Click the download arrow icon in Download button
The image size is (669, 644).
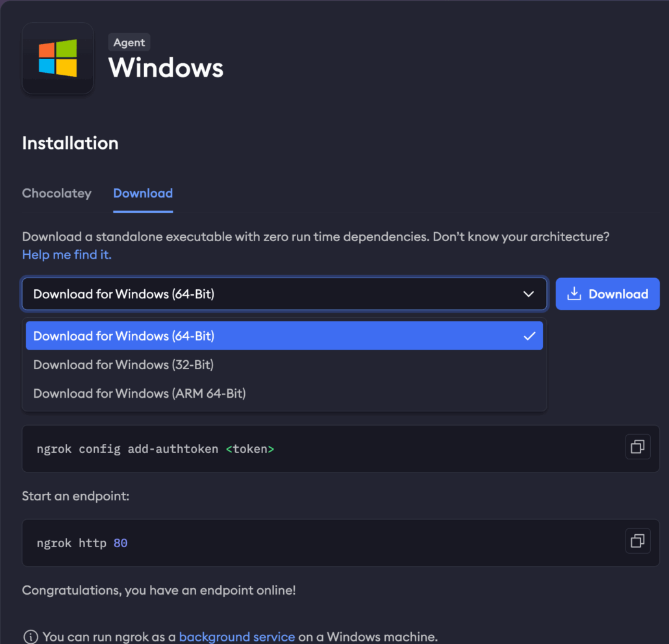coord(574,294)
